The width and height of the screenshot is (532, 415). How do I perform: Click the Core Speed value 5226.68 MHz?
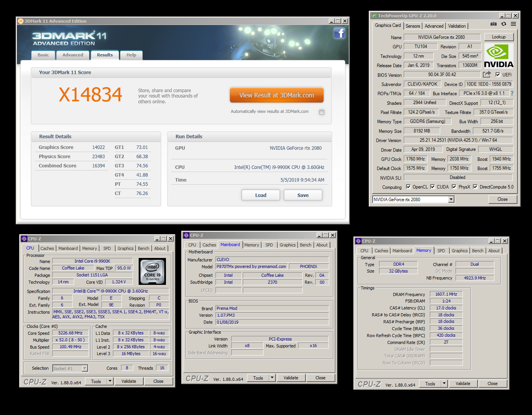71,333
